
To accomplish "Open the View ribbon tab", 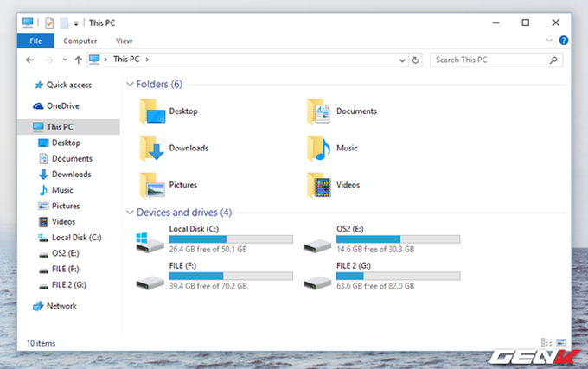I will point(125,41).
